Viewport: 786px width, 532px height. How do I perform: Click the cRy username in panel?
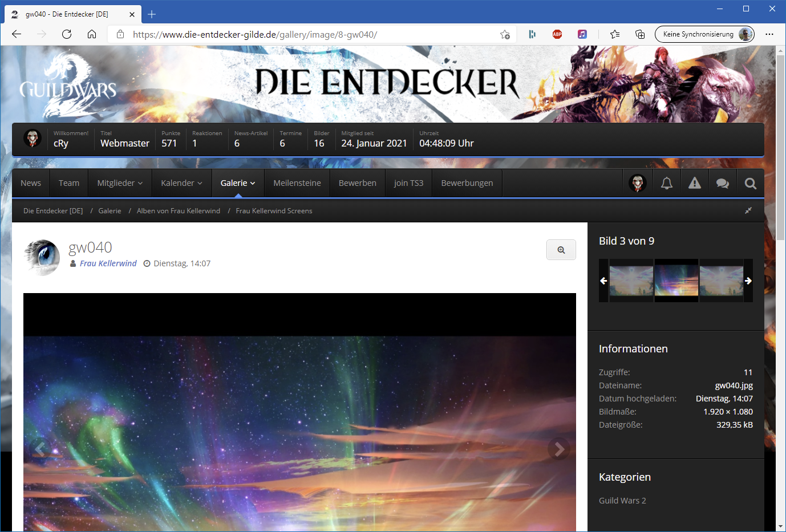(x=61, y=144)
